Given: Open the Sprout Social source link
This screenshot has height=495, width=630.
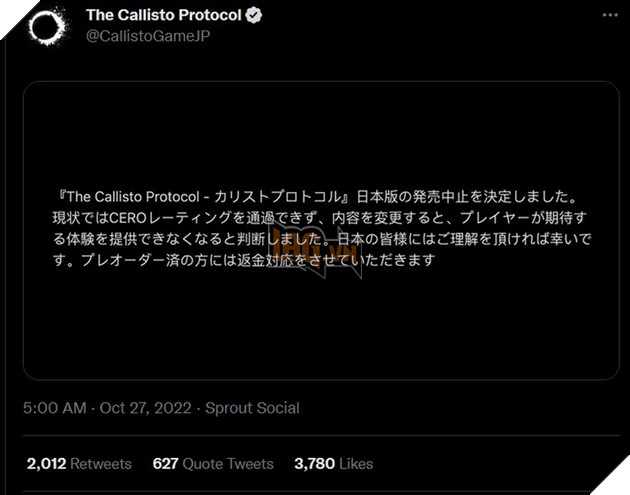Looking at the screenshot, I should [254, 408].
